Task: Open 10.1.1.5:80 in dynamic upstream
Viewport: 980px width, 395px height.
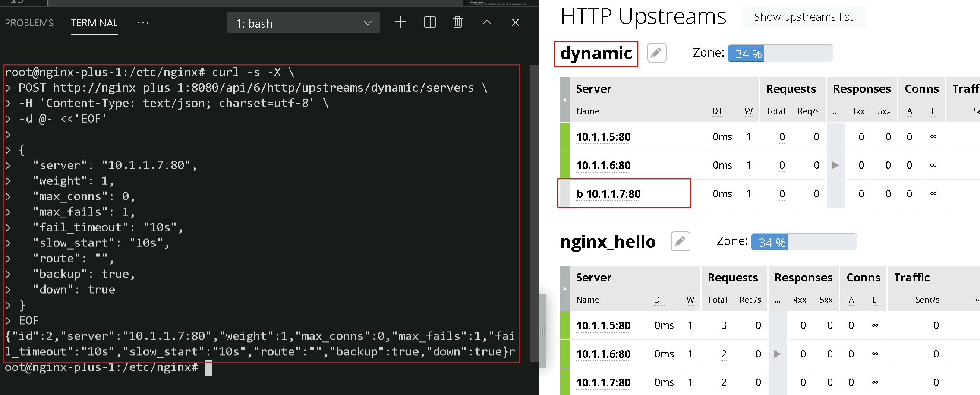Action: (x=603, y=137)
